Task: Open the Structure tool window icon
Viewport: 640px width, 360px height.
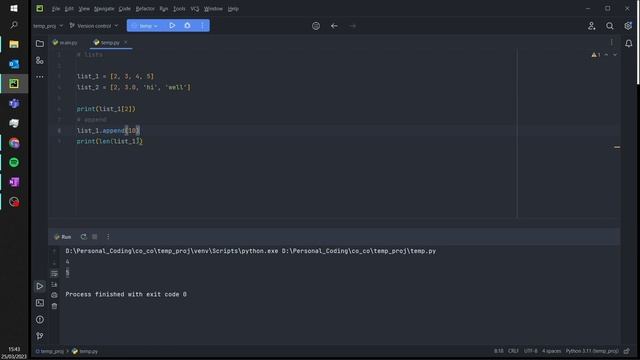Action: click(x=40, y=60)
